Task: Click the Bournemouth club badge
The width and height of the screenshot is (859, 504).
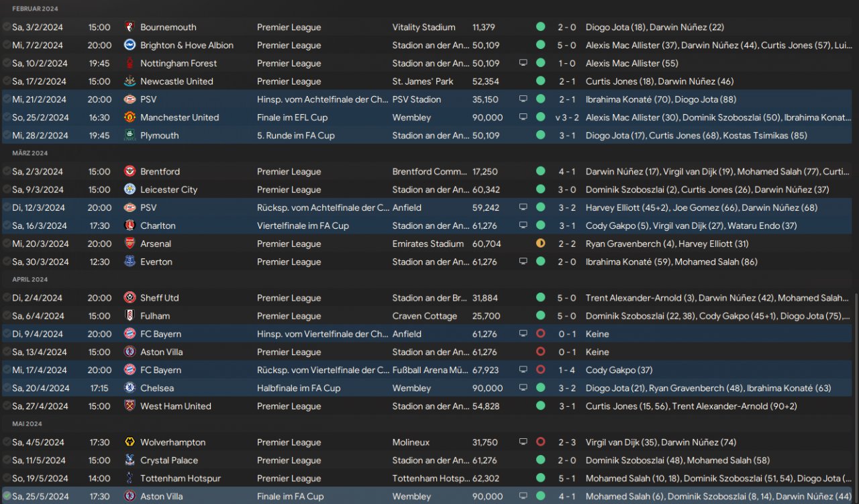Action: click(x=130, y=28)
